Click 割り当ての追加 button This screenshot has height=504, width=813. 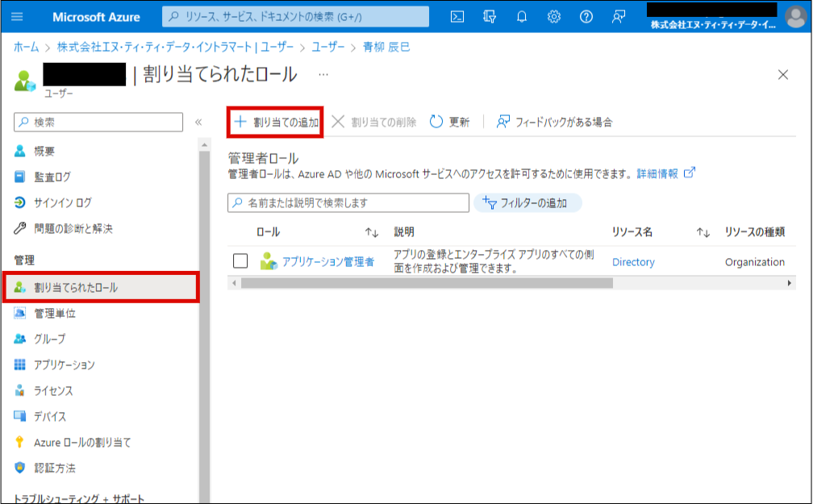pos(277,122)
